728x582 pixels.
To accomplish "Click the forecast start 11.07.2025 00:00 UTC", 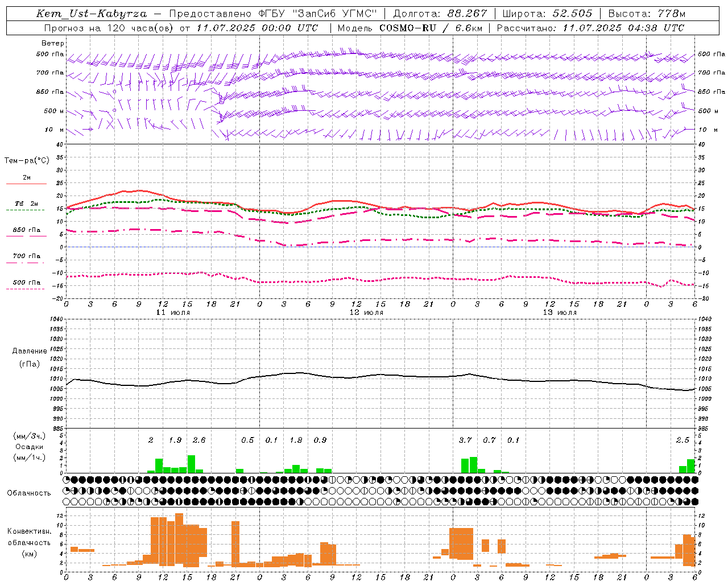I will tap(257, 28).
